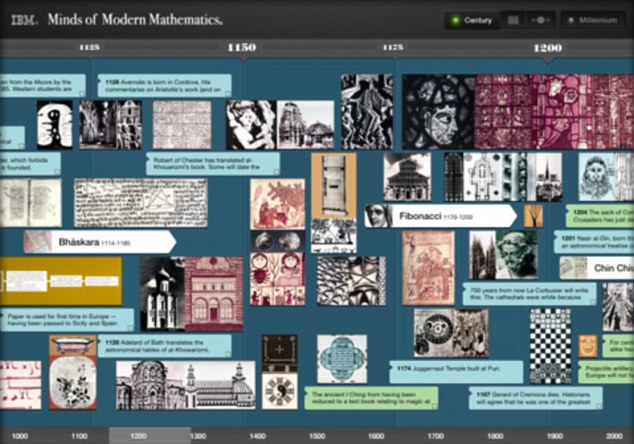
Task: Jump to year 1150 on top ruler
Action: (241, 47)
